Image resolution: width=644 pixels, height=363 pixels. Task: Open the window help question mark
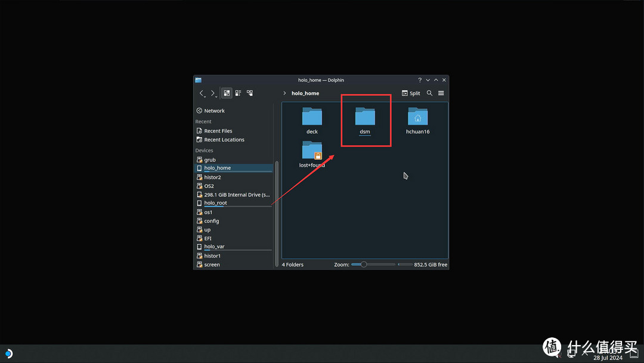(419, 80)
